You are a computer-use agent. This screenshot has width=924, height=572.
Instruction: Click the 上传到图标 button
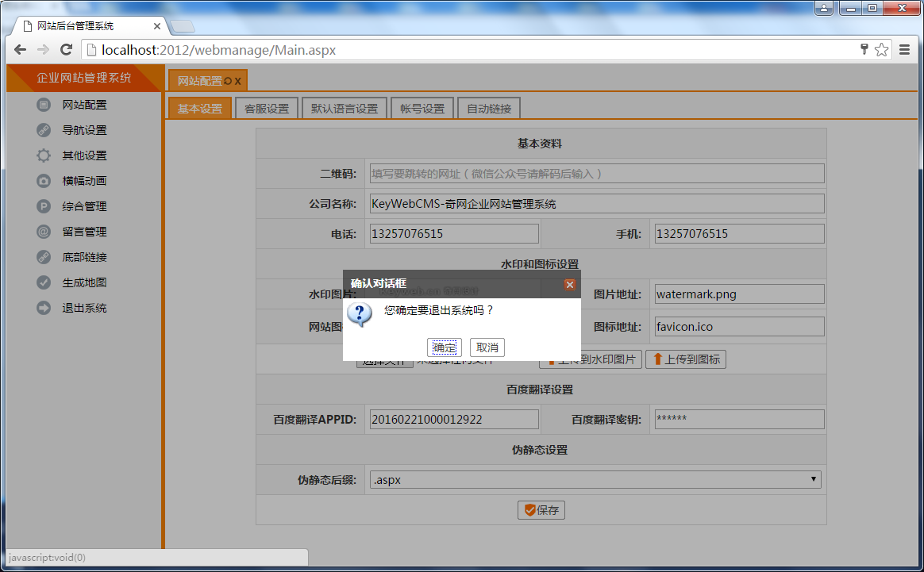(686, 359)
